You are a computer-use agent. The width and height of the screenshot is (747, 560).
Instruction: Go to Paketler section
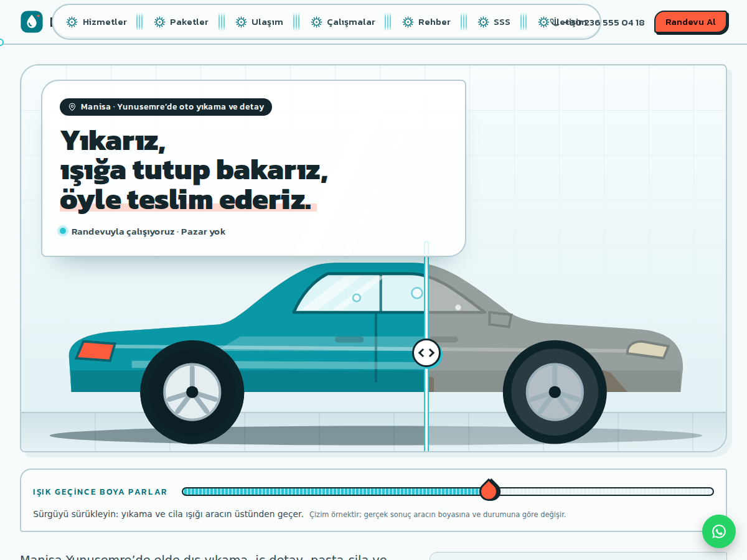pos(181,22)
